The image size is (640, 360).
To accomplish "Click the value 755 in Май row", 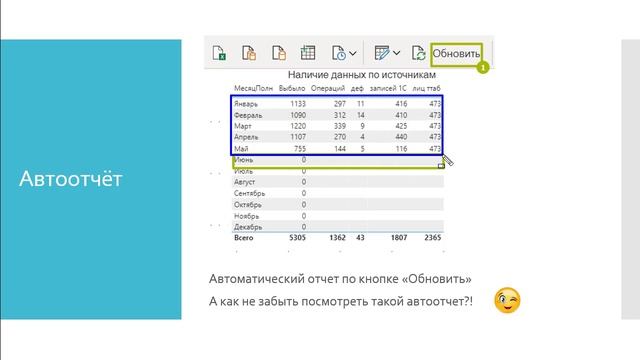I will pos(300,149).
